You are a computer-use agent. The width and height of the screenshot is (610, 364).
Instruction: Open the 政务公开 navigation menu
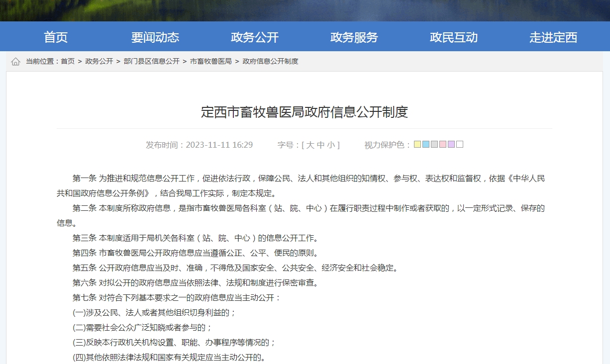point(255,37)
